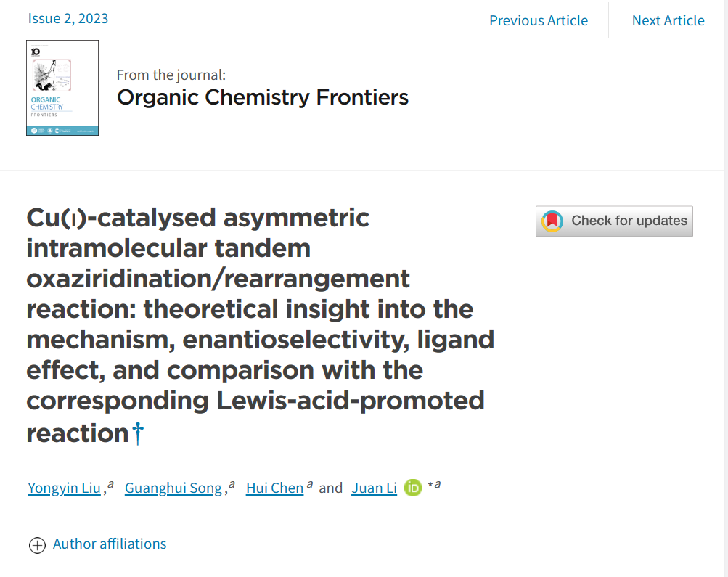728x577 pixels.
Task: Open the Issue 2, 2023 link
Action: pyautogui.click(x=68, y=18)
